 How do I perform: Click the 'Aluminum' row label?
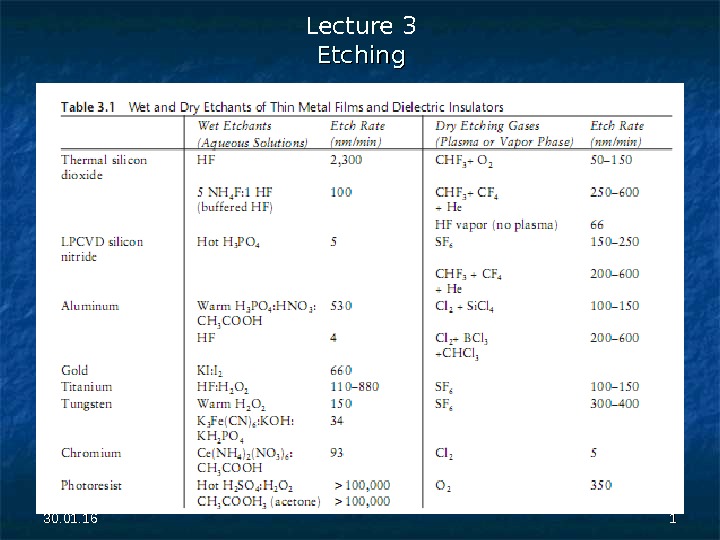[x=90, y=306]
